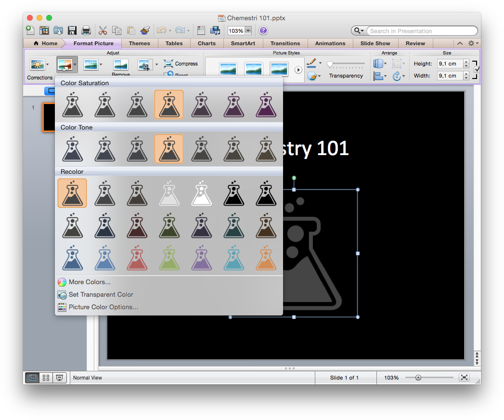The width and height of the screenshot is (504, 420).
Task: Expand more Picture Styles arrow
Action: 298,70
